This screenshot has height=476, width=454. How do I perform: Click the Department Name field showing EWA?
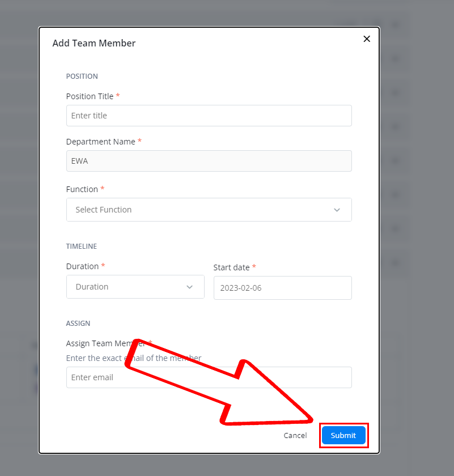[x=209, y=161]
